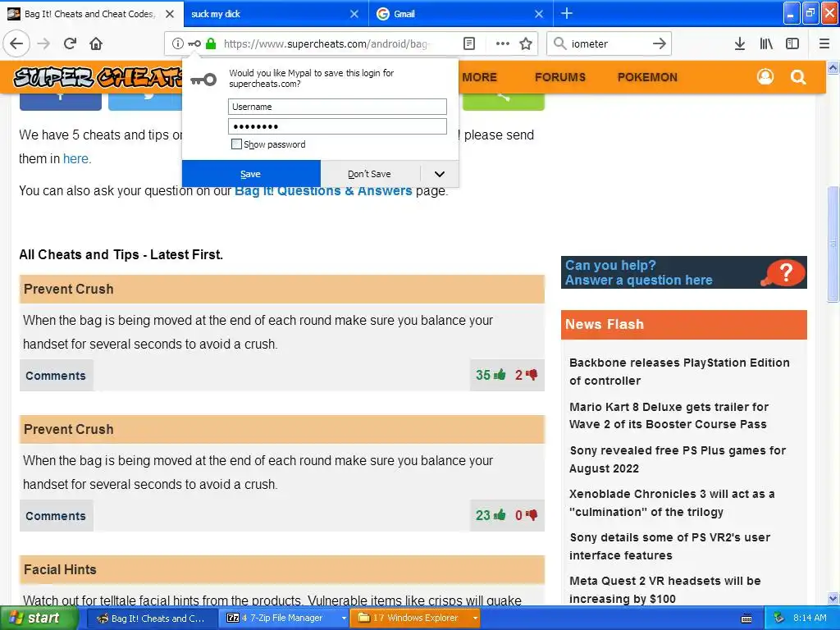
Task: Open the Downloads panel
Action: coord(740,43)
